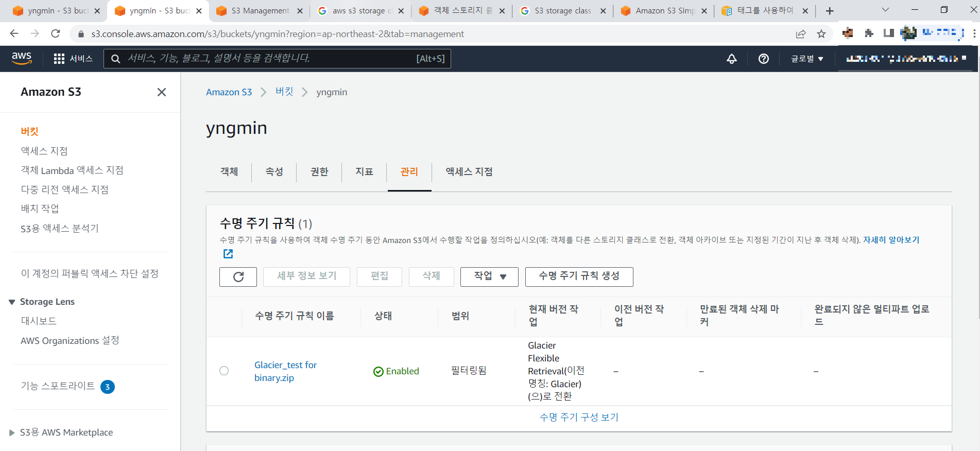The width and height of the screenshot is (980, 451).
Task: Open 배치 작업 in sidebar
Action: coord(40,209)
